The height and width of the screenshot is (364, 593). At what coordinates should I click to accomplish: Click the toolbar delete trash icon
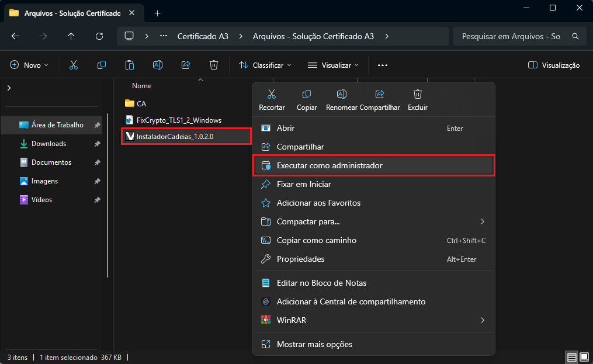pos(214,65)
